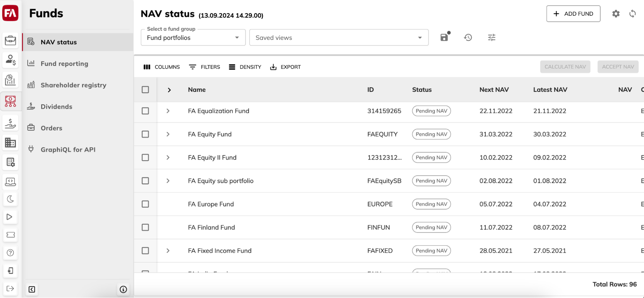Sort by the Status column header
644x298 pixels.
422,90
